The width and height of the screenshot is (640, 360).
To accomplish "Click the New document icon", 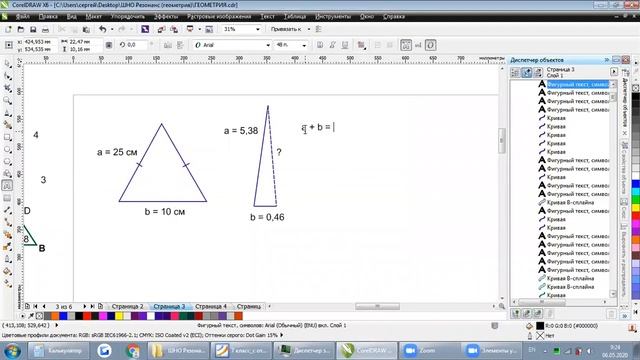I will click(x=8, y=29).
